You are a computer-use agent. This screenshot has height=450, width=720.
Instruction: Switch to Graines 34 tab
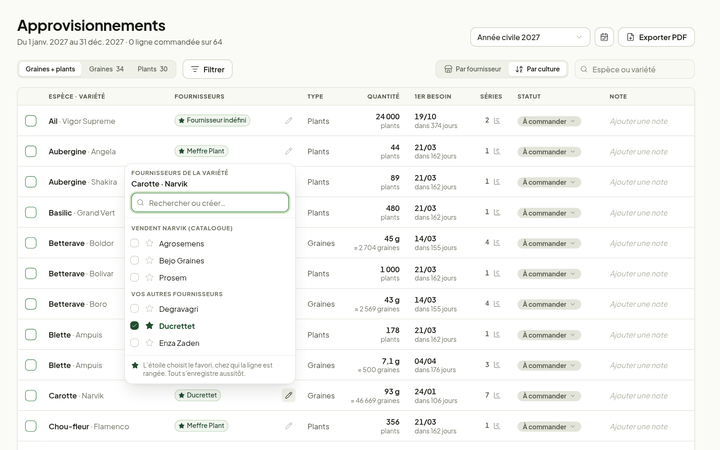tap(106, 69)
